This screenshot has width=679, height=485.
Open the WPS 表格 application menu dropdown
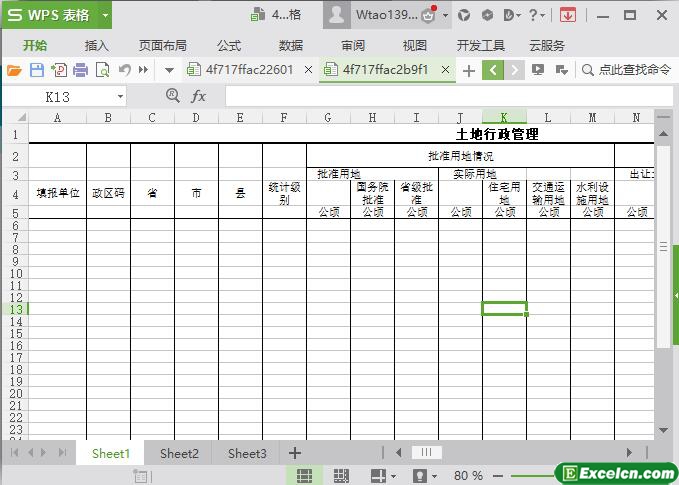(x=104, y=15)
